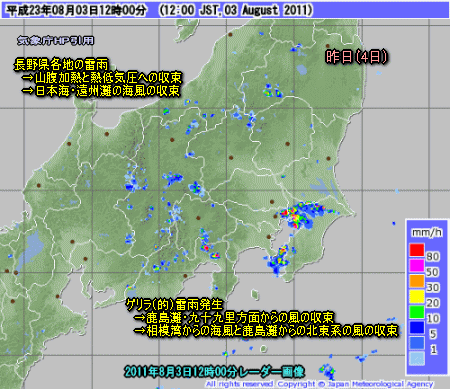The height and width of the screenshot is (389, 450).
Task: Click the yellow 20 mm/h legend swatch
Action: click(x=417, y=296)
